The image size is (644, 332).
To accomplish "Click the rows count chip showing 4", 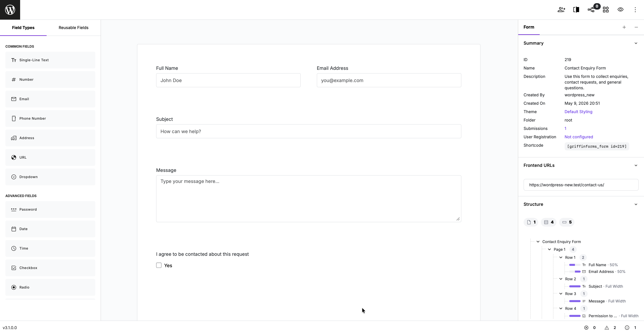I will pyautogui.click(x=549, y=222).
